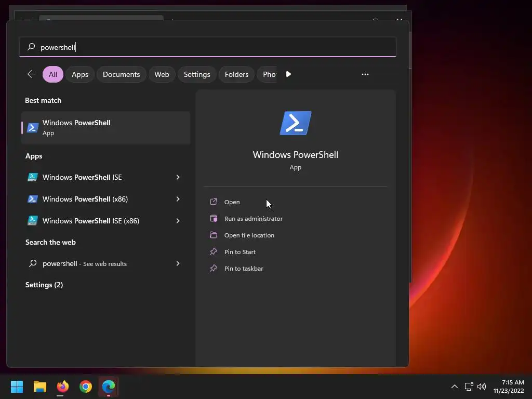Choose Pin to taskbar
This screenshot has width=532, height=399.
244,269
